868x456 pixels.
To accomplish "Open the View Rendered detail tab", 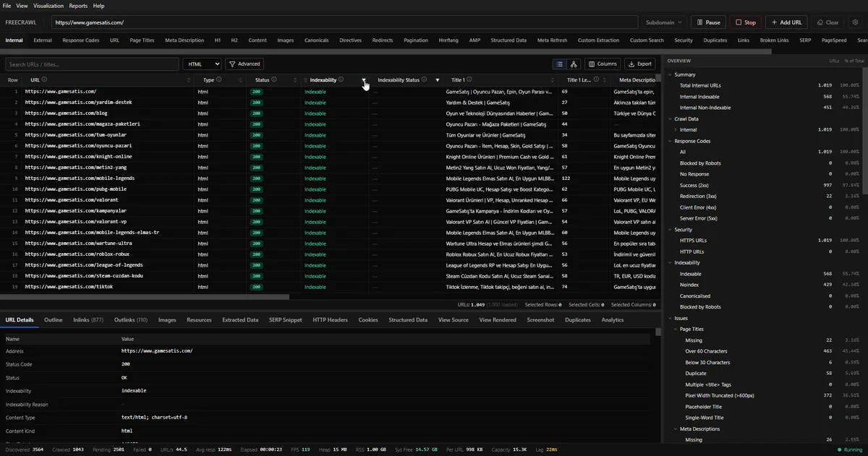I will pos(498,319).
